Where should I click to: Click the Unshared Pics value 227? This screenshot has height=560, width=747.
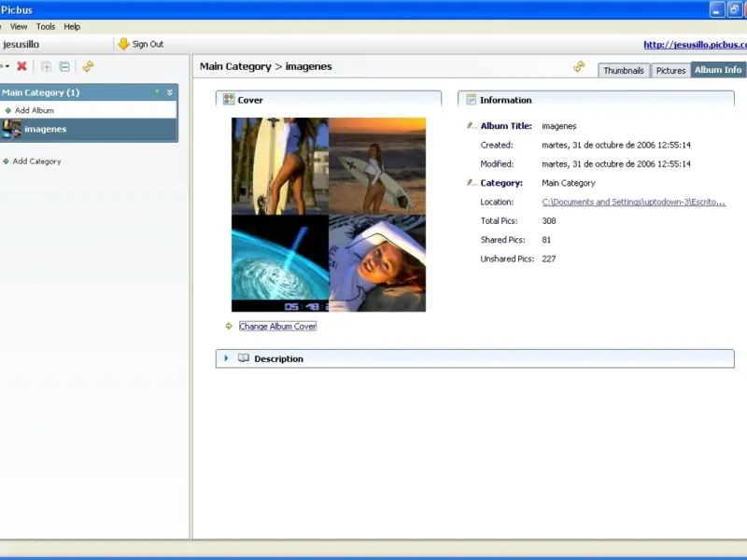pos(549,259)
